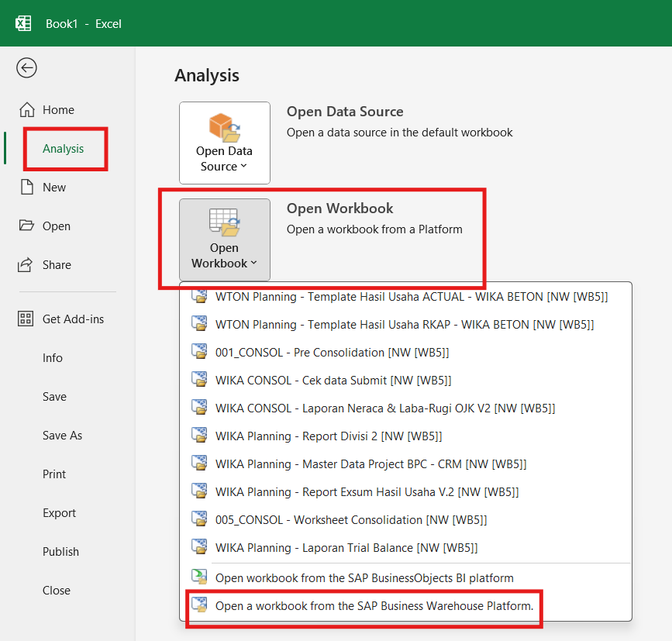Select the Analysis tab in sidebar
The height and width of the screenshot is (641, 672).
[64, 149]
